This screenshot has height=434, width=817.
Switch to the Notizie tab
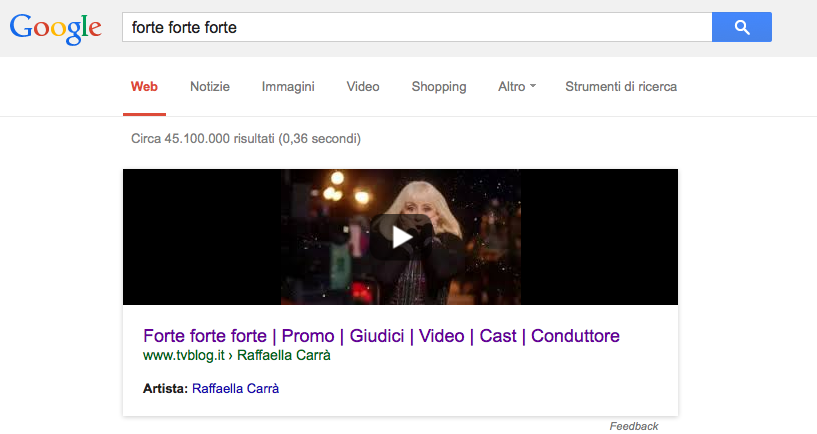pyautogui.click(x=209, y=86)
